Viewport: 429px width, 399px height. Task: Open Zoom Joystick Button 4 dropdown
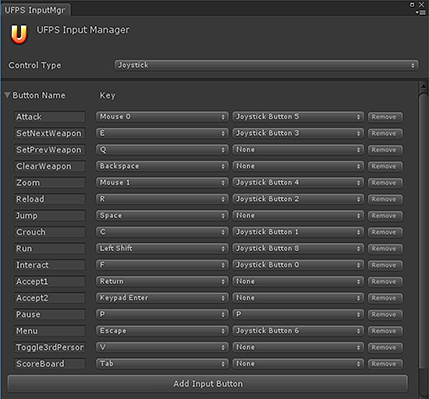pos(298,183)
